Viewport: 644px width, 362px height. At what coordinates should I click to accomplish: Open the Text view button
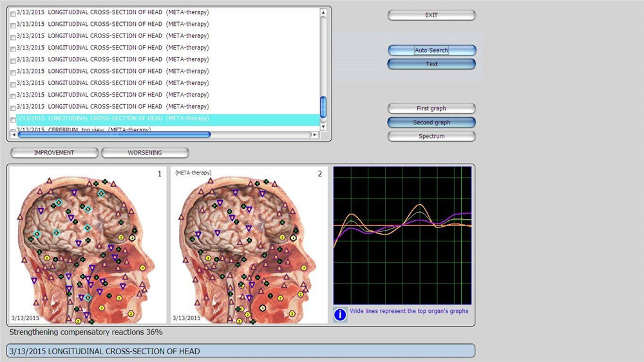[431, 64]
